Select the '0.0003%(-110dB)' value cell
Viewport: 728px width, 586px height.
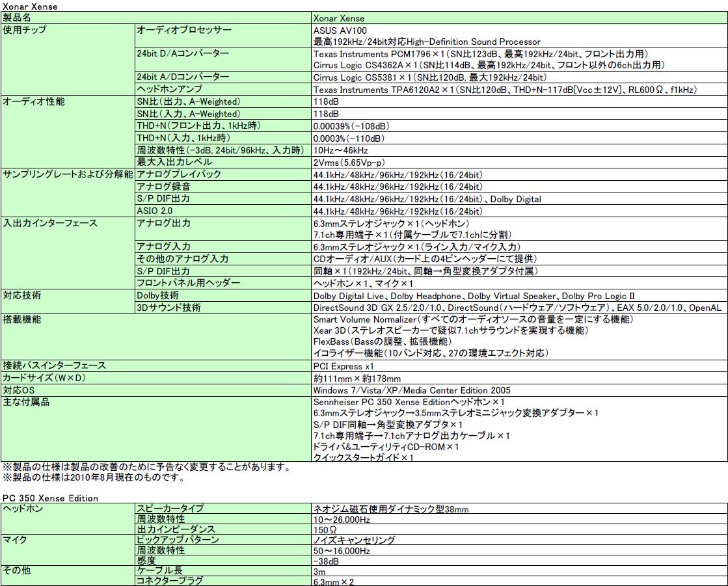pos(520,139)
